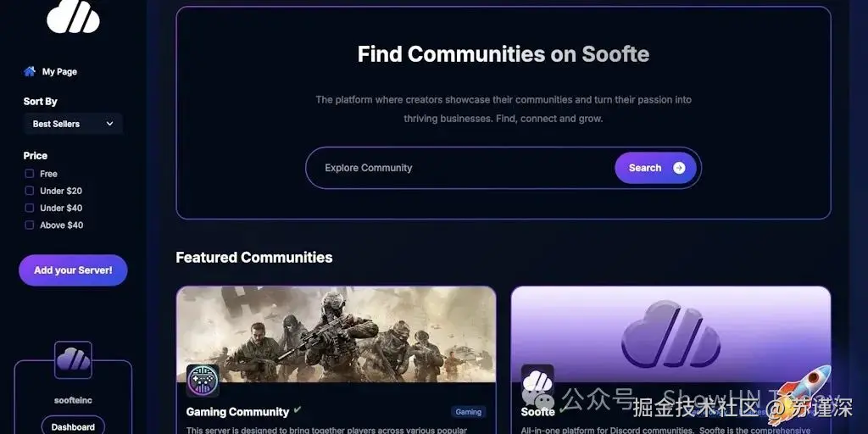Enable the Under $20 price checkbox
868x434 pixels.
(30, 191)
